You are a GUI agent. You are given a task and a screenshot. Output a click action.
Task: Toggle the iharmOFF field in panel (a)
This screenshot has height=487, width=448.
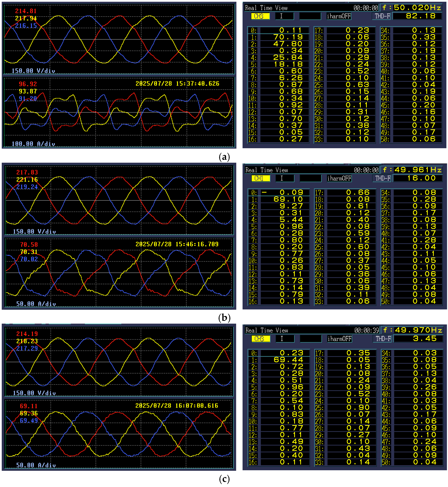click(x=339, y=16)
